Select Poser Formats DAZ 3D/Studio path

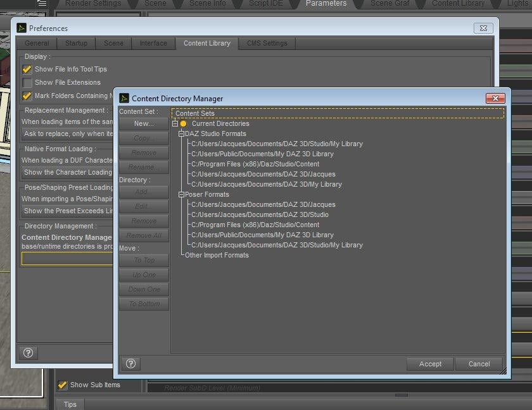coord(260,215)
